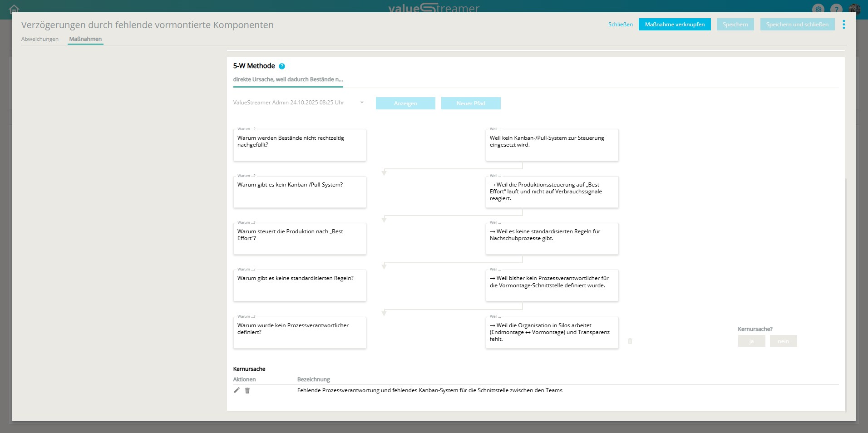The height and width of the screenshot is (433, 868).
Task: Click the Anzeigen button
Action: tap(405, 103)
